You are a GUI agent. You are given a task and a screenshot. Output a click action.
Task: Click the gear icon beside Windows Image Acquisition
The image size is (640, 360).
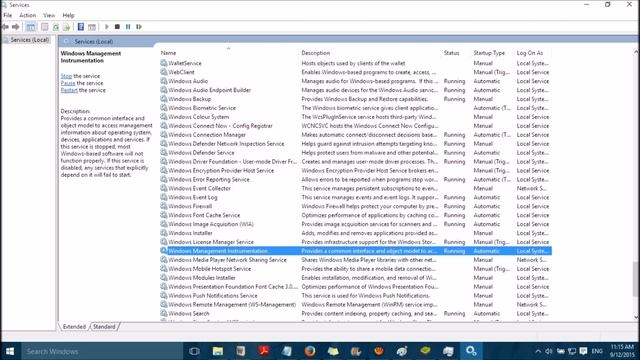coord(164,224)
